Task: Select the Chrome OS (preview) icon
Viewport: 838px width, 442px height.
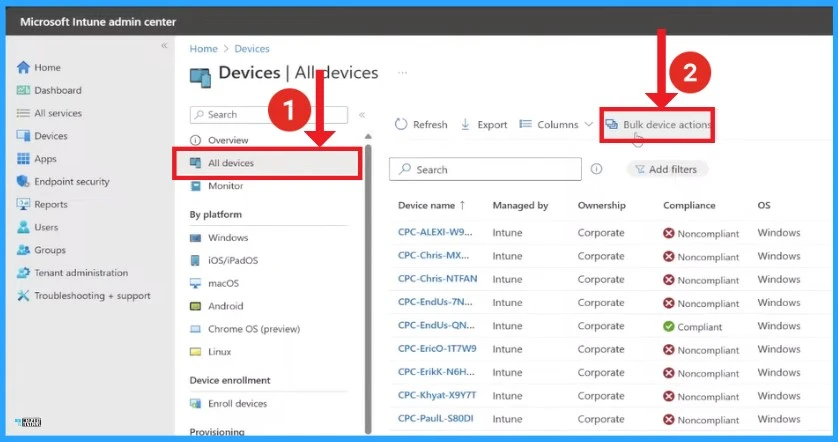Action: coord(196,329)
